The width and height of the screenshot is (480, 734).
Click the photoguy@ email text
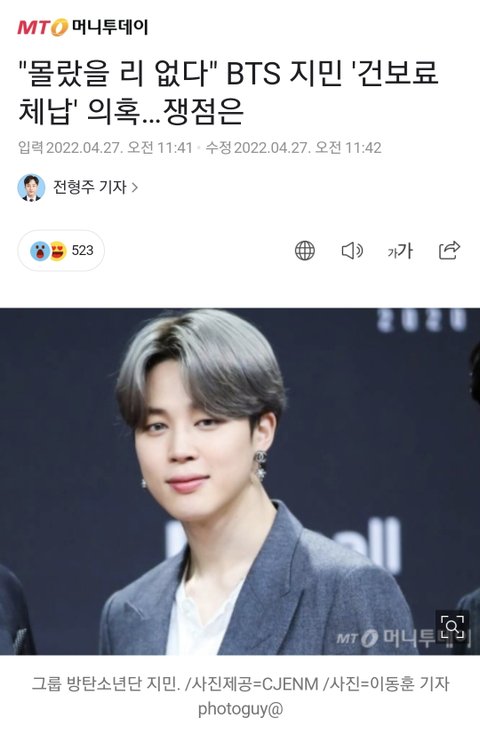240,709
